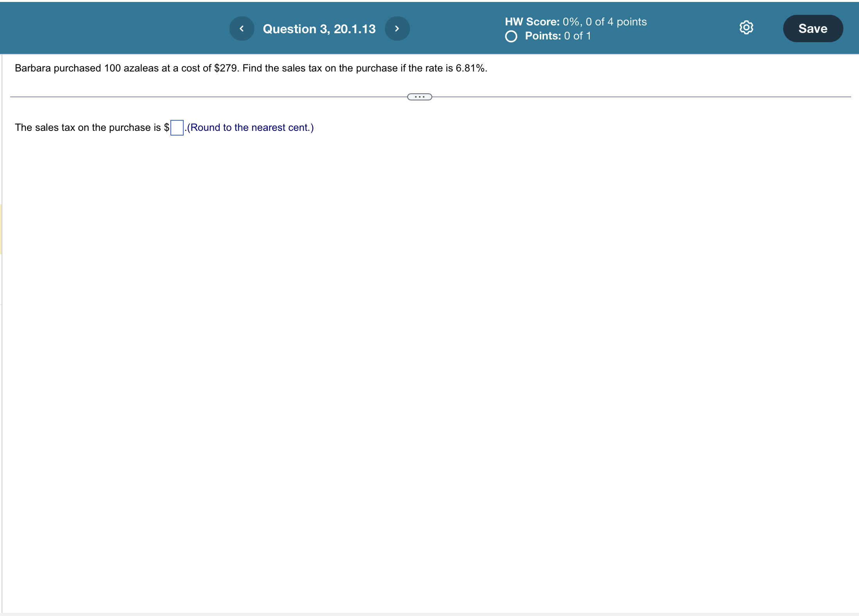This screenshot has height=616, width=859.
Task: Click the points status circle icon
Action: tap(511, 36)
